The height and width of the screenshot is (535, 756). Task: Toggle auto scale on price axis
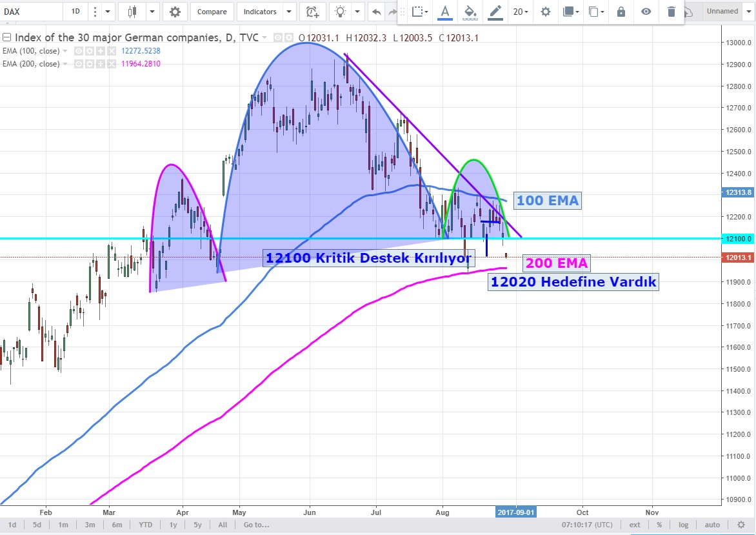pyautogui.click(x=711, y=525)
